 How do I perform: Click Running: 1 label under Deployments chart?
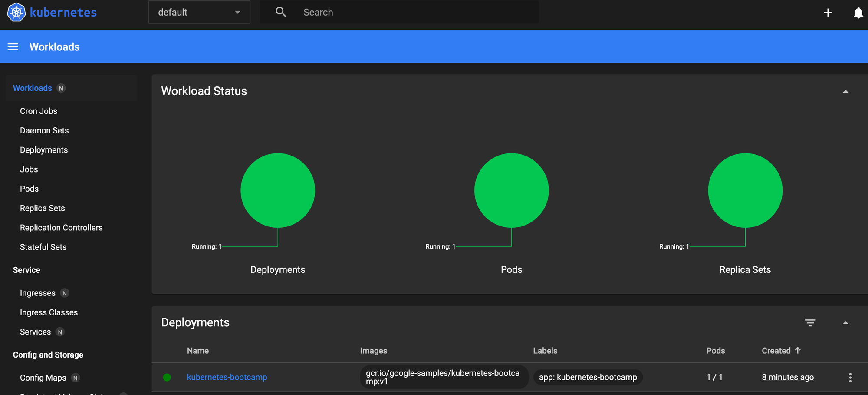tap(207, 246)
